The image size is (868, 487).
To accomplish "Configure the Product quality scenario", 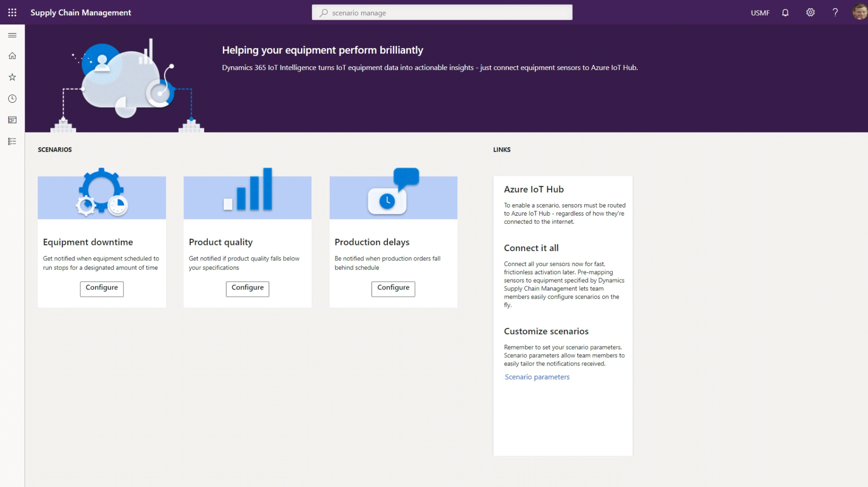I will (x=248, y=289).
